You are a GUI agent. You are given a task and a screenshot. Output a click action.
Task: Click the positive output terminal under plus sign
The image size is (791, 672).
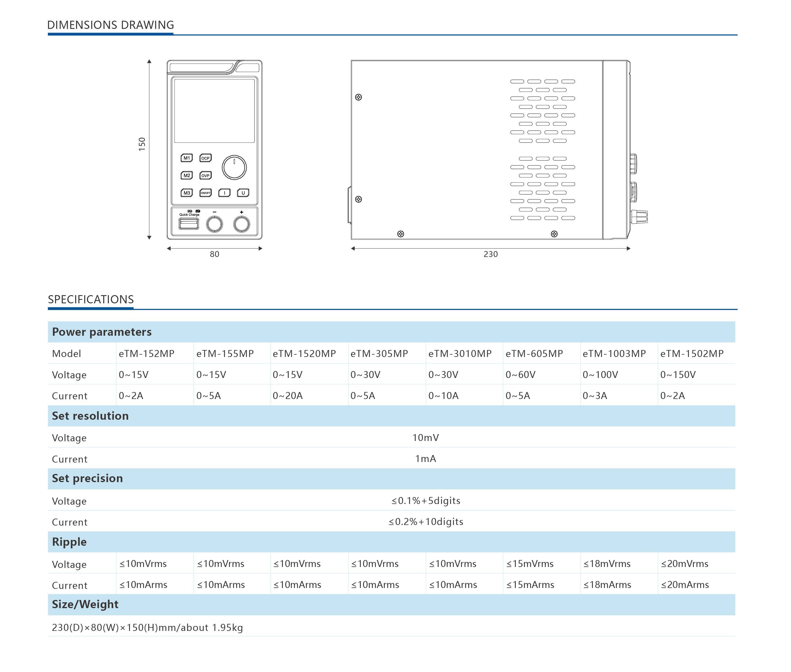point(242,224)
